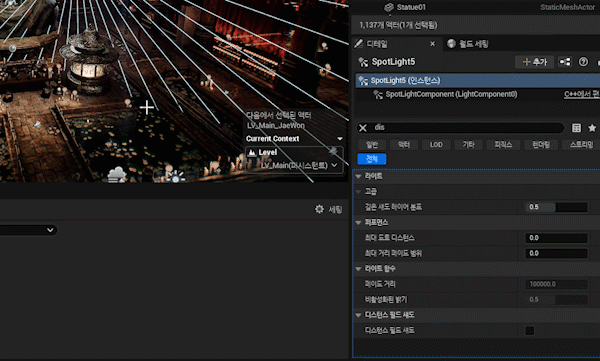
Task: Collapse the 라이트 section
Action: tap(359, 176)
